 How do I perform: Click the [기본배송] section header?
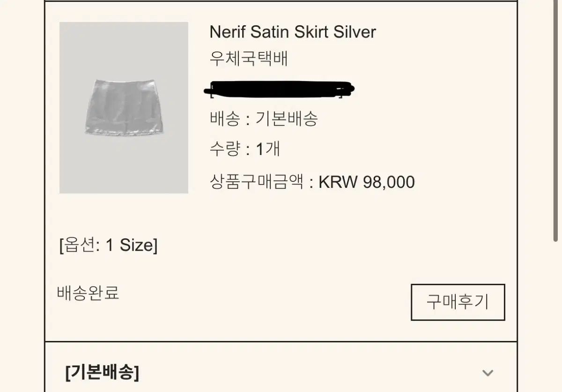tap(103, 373)
